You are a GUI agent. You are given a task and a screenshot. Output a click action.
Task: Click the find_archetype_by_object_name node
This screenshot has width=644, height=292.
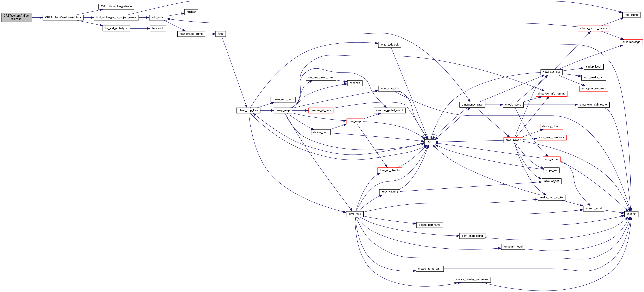tap(116, 17)
